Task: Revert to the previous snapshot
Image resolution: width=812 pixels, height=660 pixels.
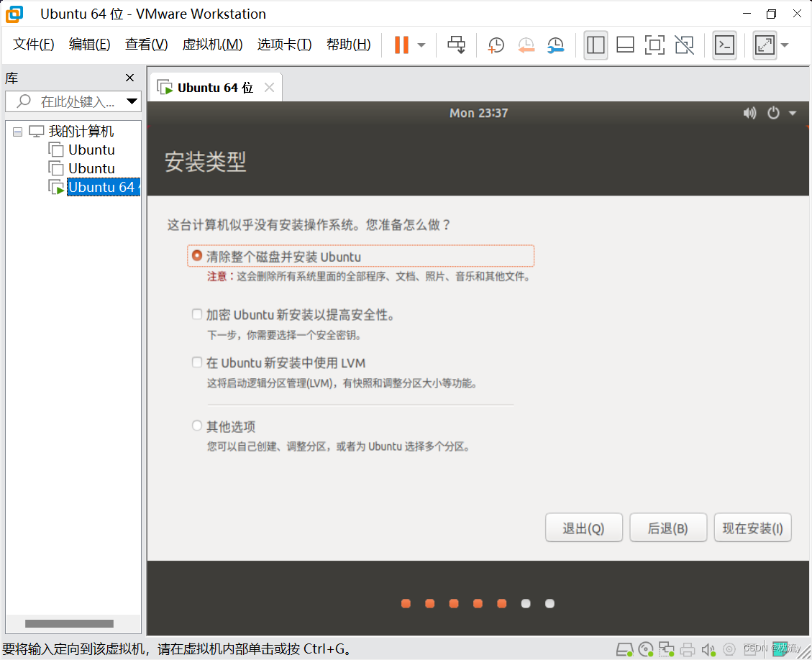Action: (526, 45)
